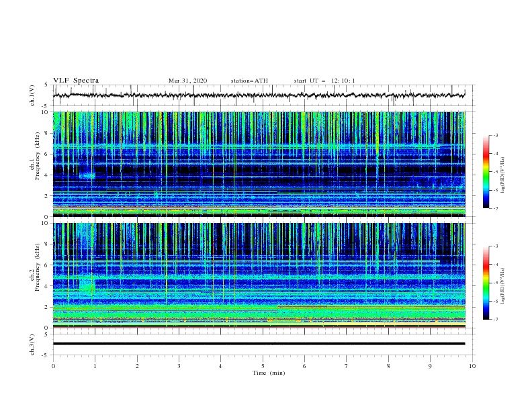Click the ch.2 spectrogram color bar
This screenshot has width=532, height=411.
(486, 283)
